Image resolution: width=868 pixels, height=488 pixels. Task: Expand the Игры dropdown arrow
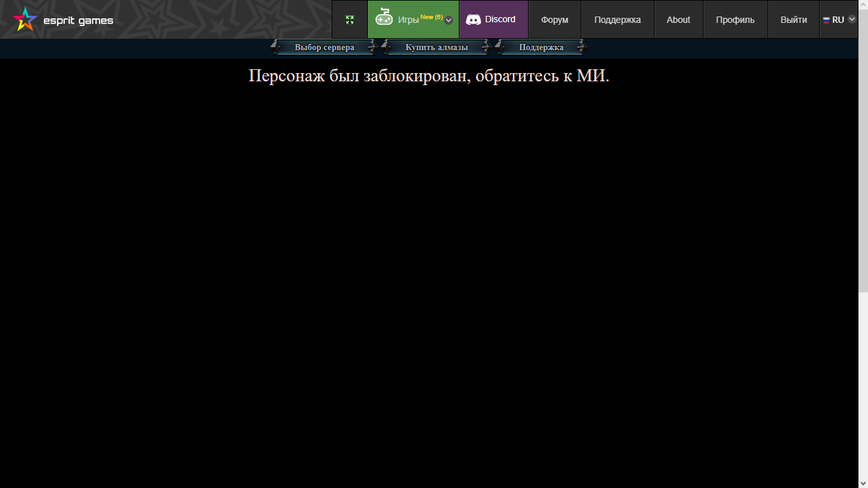coord(449,20)
